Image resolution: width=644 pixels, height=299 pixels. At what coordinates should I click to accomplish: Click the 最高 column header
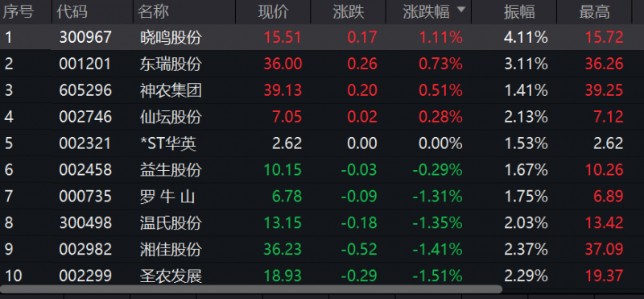point(594,12)
